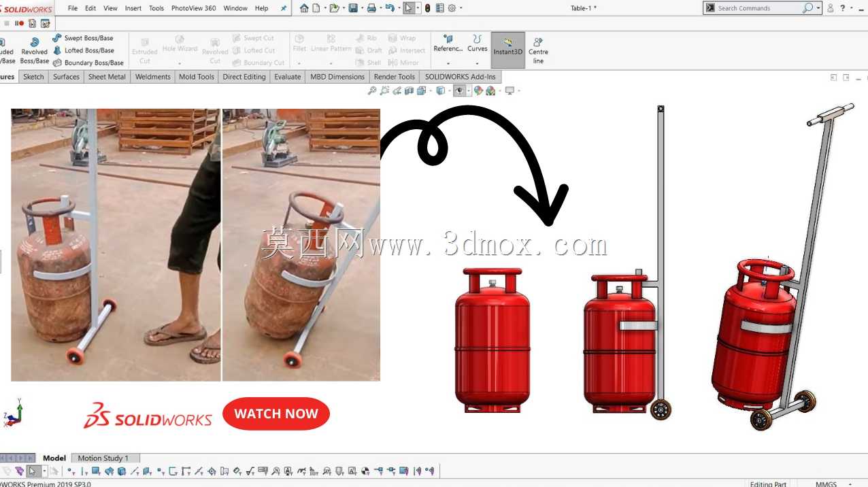Click the Render Tools tab
Viewport: 868px width, 487px height.
(395, 77)
